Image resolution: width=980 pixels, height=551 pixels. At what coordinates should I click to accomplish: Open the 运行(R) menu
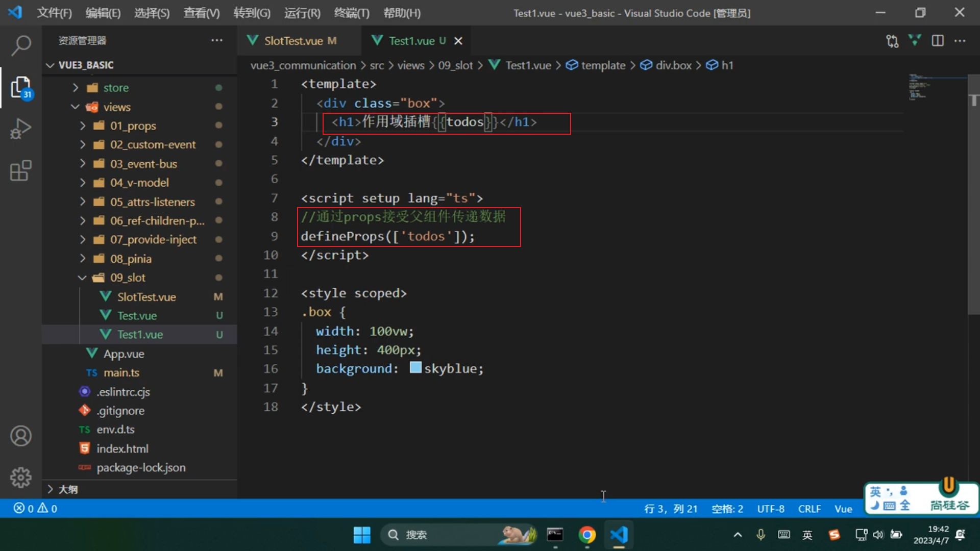point(302,13)
